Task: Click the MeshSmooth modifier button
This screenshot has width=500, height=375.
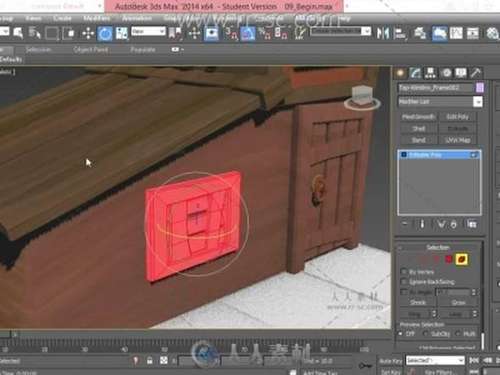Action: click(x=419, y=117)
